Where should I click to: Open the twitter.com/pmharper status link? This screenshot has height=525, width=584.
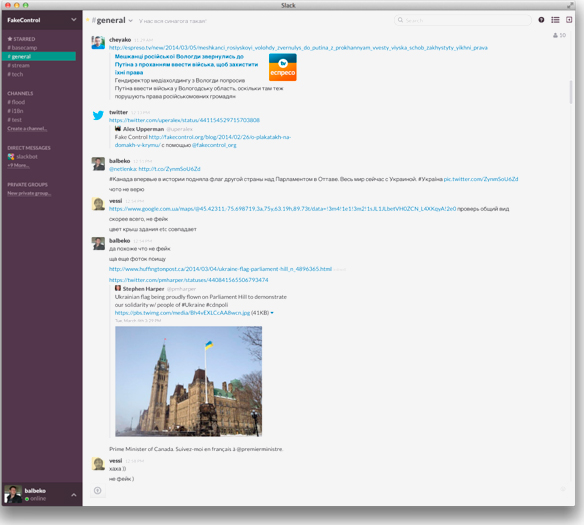188,280
